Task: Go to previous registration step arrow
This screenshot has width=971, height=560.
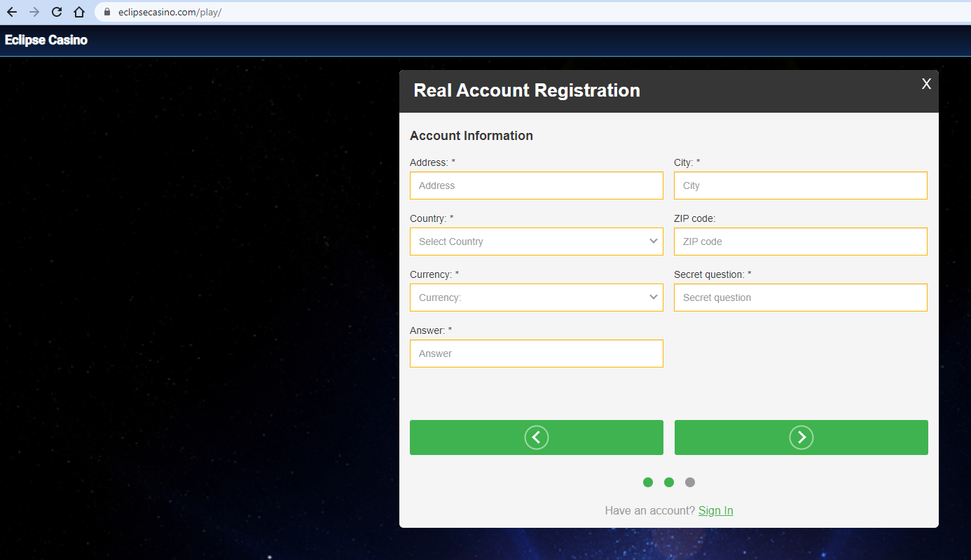Action: coord(536,437)
